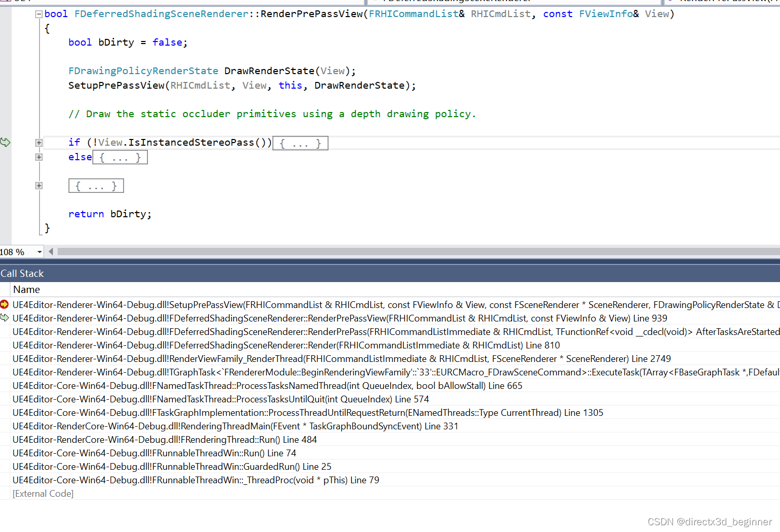The image size is (780, 532).
Task: Click the return bDirty statement
Action: tap(110, 214)
